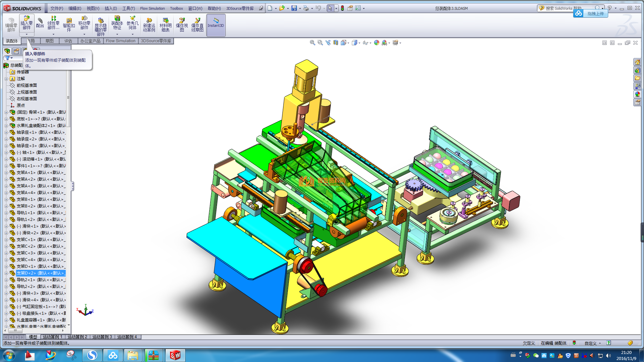Image resolution: width=644 pixels, height=362 pixels.
Task: Open the Display Style dropdown arrow
Action: [x=360, y=43]
